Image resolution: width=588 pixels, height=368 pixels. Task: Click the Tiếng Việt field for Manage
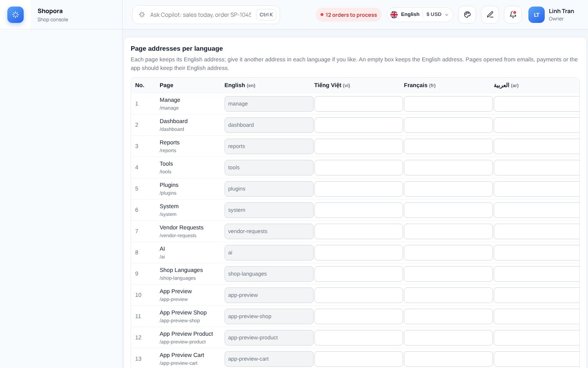pos(359,104)
